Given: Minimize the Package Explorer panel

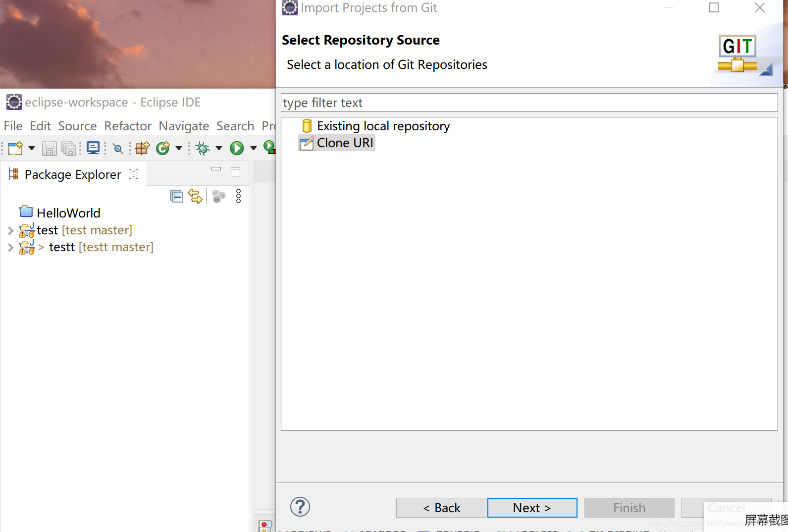Looking at the screenshot, I should click(x=216, y=169).
